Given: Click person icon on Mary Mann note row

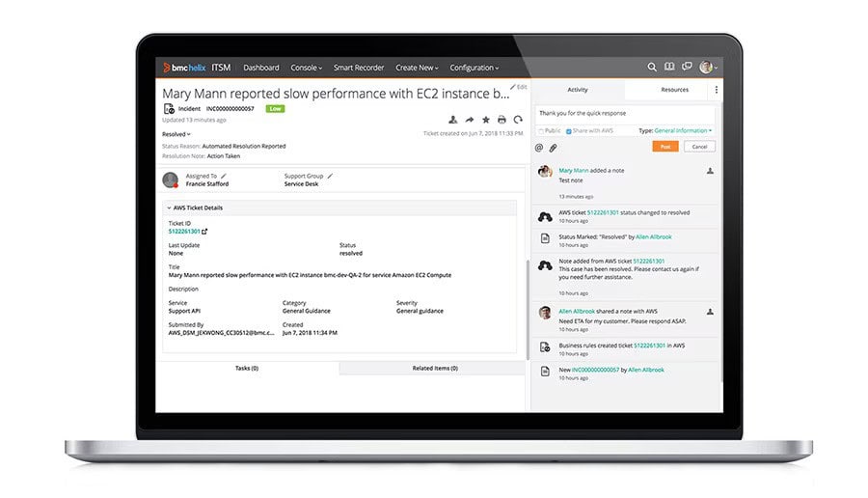Looking at the screenshot, I should point(710,171).
